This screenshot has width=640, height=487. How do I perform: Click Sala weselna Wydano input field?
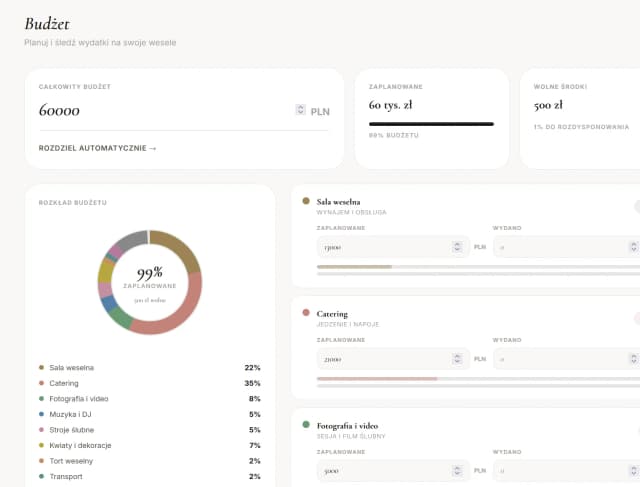[x=567, y=247]
